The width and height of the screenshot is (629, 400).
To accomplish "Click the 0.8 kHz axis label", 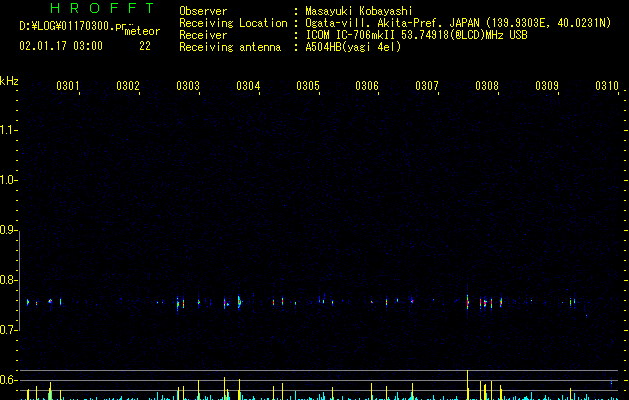I will click(8, 280).
